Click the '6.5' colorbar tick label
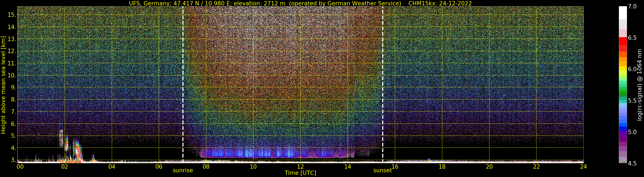 (632, 38)
